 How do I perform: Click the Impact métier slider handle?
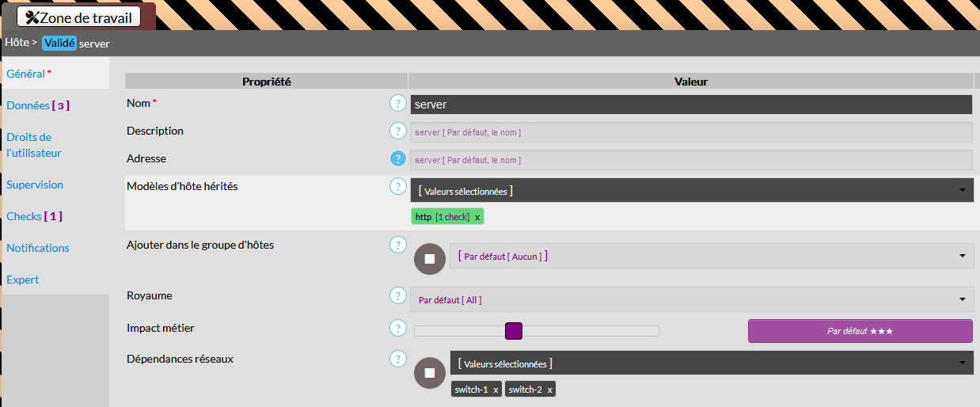click(514, 331)
